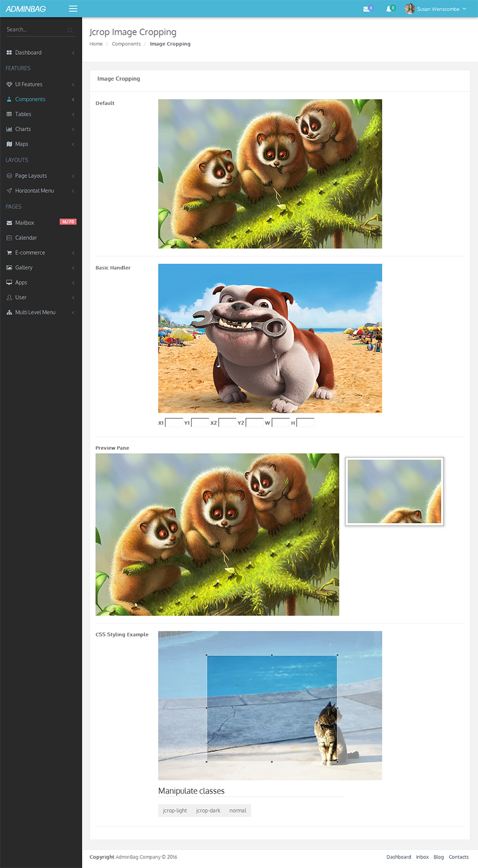The image size is (478, 868).
Task: Click the Image Cropping breadcrumb text
Action: pos(170,44)
